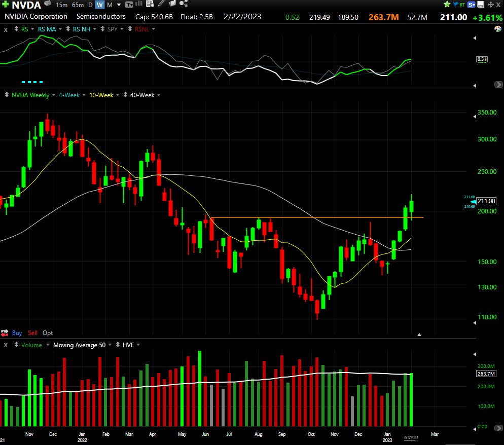Open the timeframe dropdown arrow
The height and width of the screenshot is (445, 504).
(x=119, y=5)
